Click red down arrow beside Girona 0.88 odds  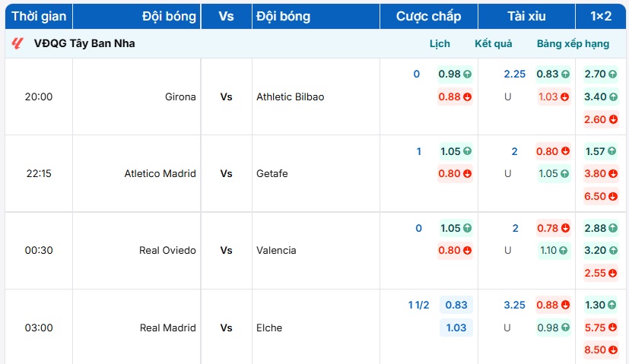[467, 97]
